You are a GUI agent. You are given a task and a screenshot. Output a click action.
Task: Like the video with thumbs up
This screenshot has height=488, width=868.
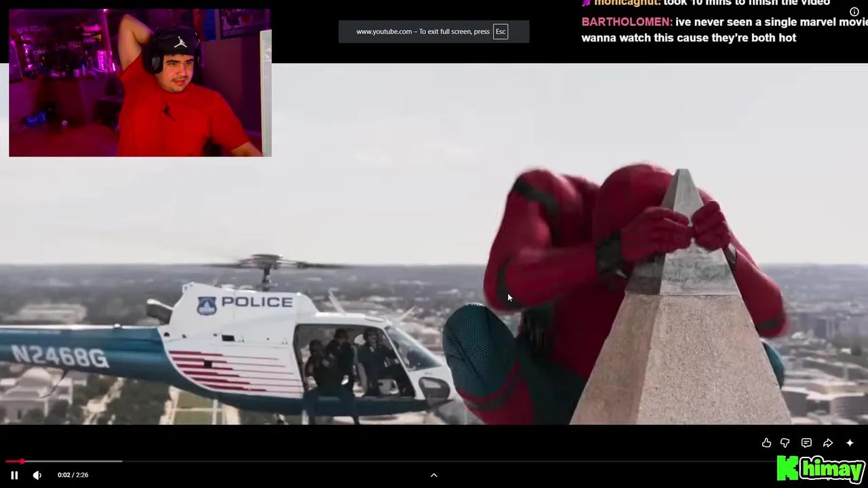(x=766, y=443)
